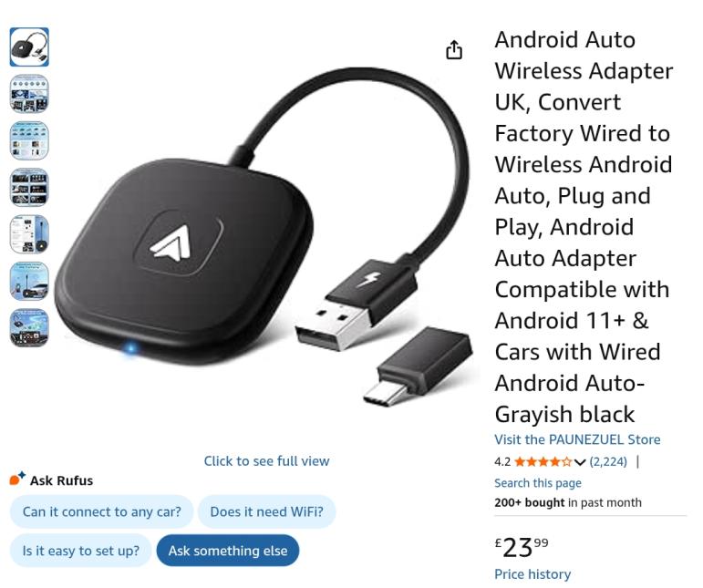Click the Ask something else button
703x588 pixels.
click(228, 551)
